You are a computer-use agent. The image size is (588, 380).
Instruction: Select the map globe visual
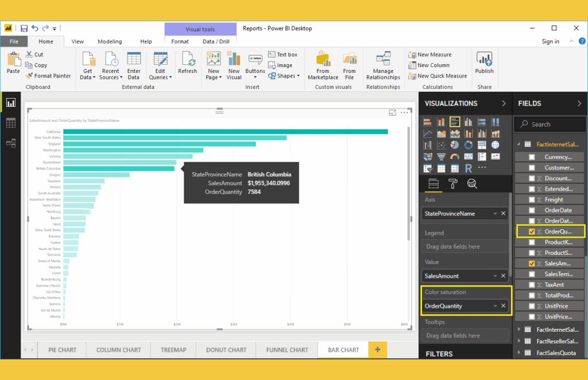click(x=495, y=145)
